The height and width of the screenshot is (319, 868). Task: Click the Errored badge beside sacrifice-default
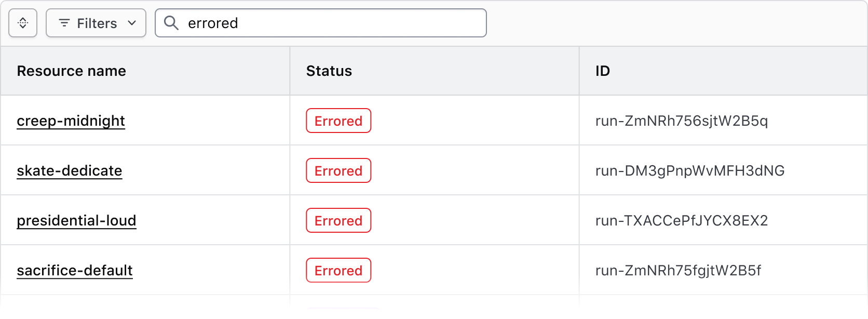tap(338, 270)
